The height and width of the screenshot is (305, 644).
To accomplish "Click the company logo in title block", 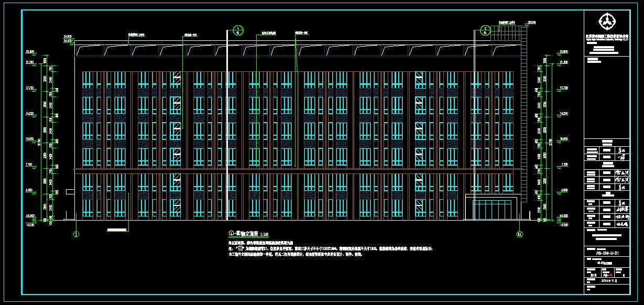I will (608, 23).
